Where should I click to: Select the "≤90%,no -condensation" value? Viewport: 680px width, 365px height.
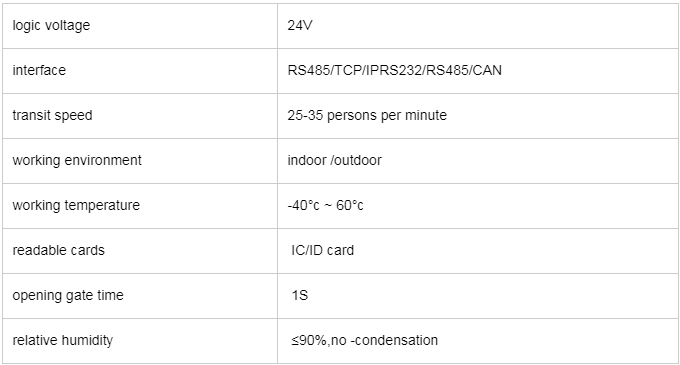(365, 340)
